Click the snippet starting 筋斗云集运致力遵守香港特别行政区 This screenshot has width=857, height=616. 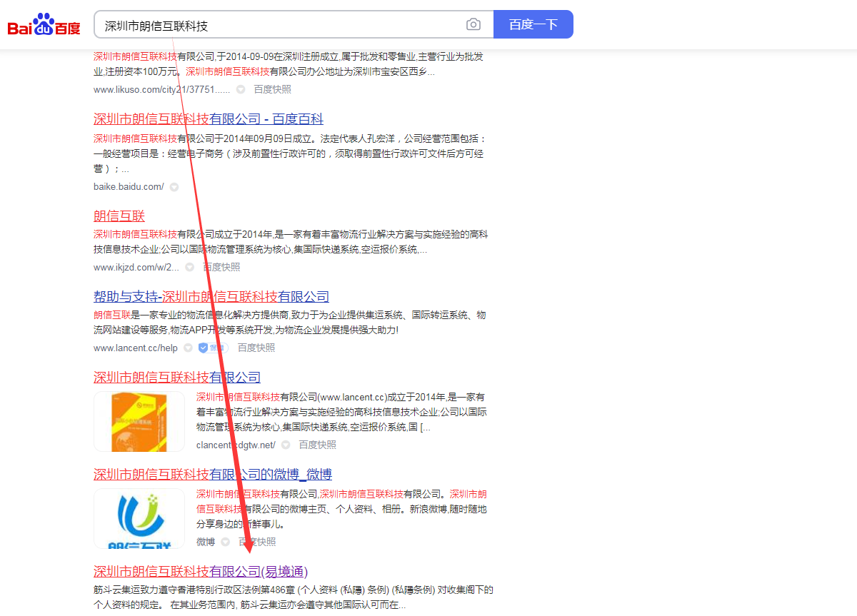coord(294,597)
